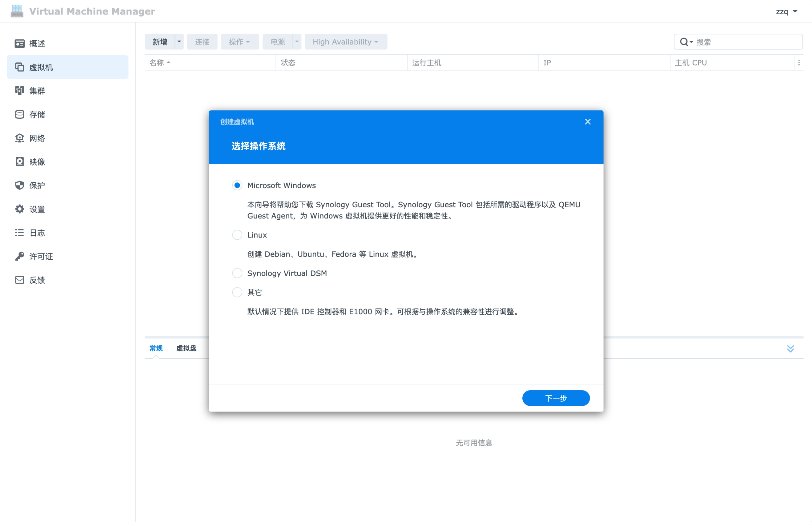Choose the 其它 (other) OS radio button
Viewport: 812px width, 522px height.
237,292
